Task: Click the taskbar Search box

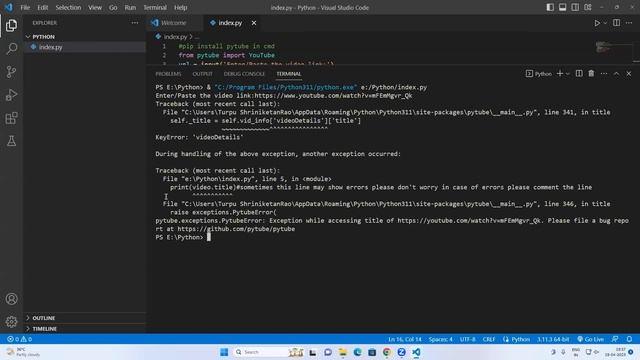Action: tap(268, 352)
